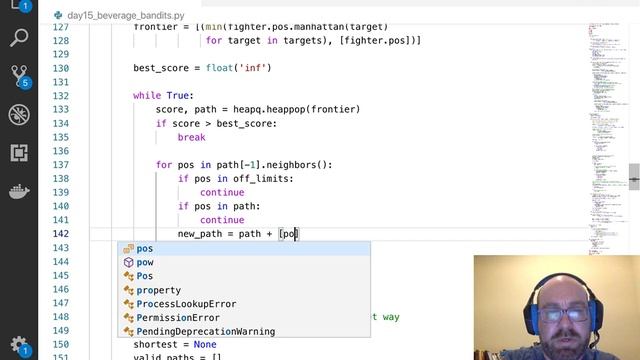
Task: Click the icon beside 'ProcessLookupError' suggestion
Action: tap(129, 304)
